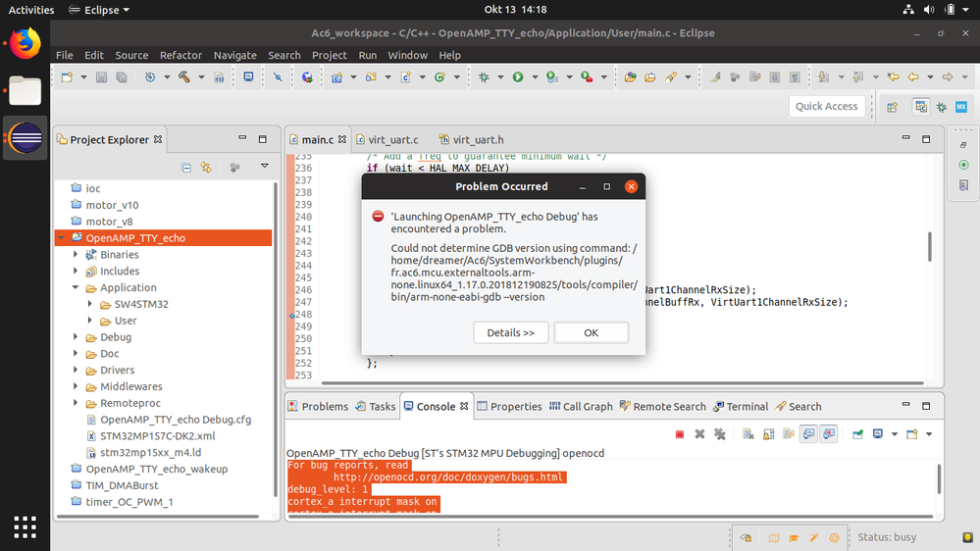Click the New wizard toolbar icon

click(x=67, y=76)
